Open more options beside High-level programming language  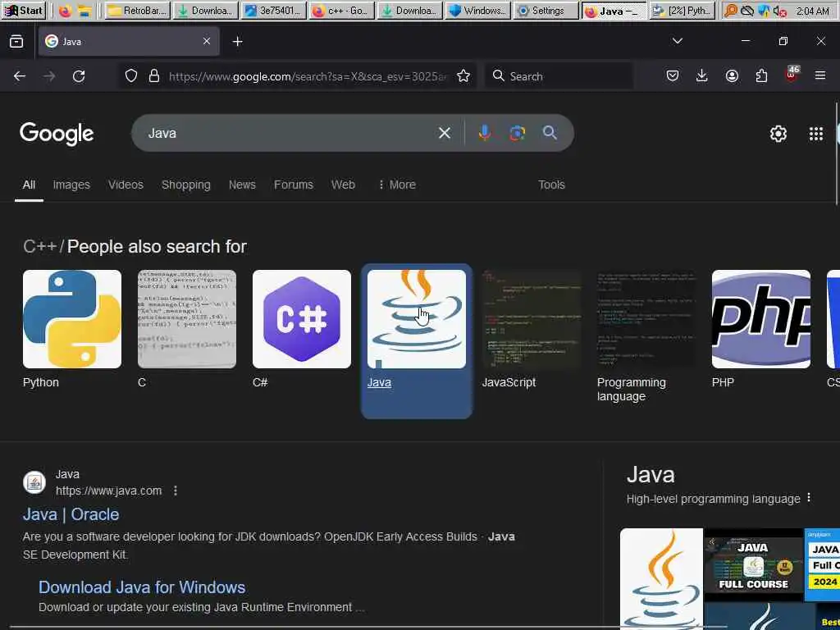pos(809,498)
